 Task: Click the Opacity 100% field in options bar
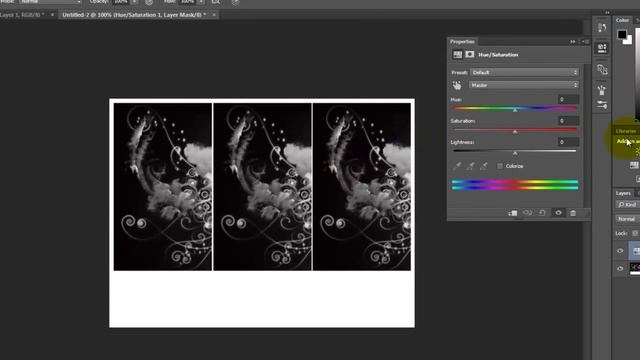121,2
